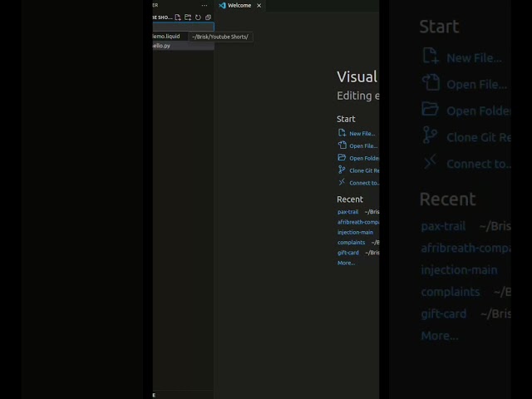Viewport: 532px width, 399px height.
Task: Focus the new file name input box
Action: coord(183,27)
